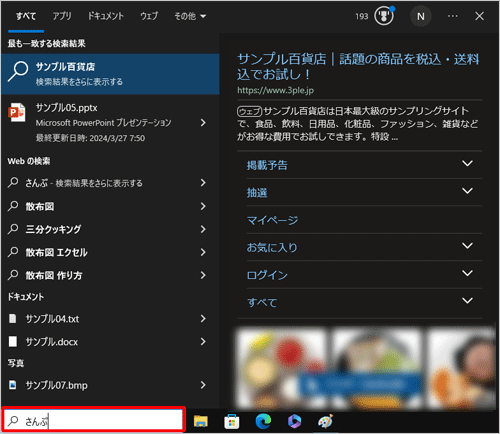500x434 pixels.
Task: Expand arrow for さんぷ web search
Action: coord(203,183)
